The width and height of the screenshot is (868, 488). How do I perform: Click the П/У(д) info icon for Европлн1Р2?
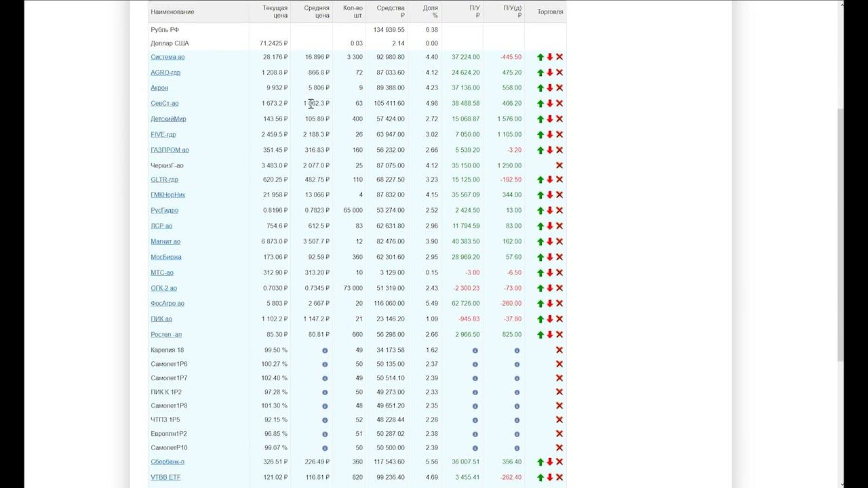pos(517,434)
